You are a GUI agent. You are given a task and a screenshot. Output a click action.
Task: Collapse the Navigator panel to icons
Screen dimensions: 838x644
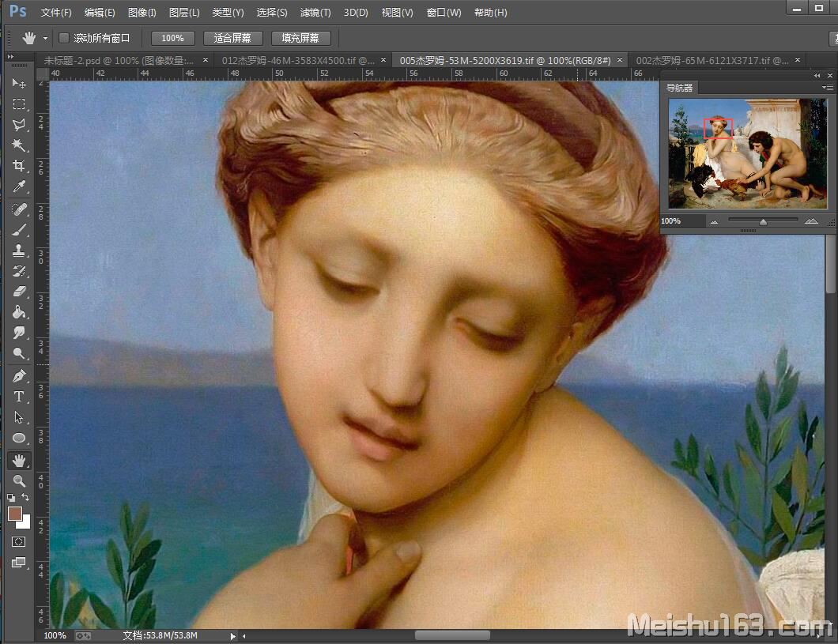coord(817,76)
